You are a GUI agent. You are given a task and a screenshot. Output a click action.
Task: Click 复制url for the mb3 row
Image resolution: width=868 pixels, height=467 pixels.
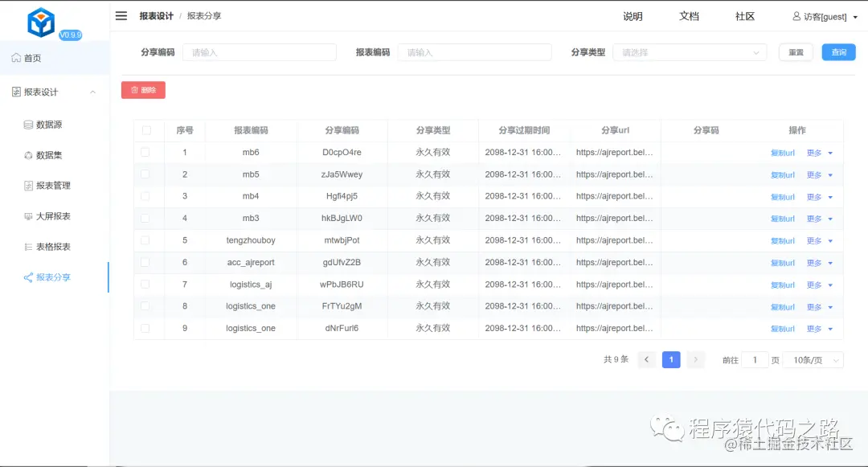[x=782, y=219]
